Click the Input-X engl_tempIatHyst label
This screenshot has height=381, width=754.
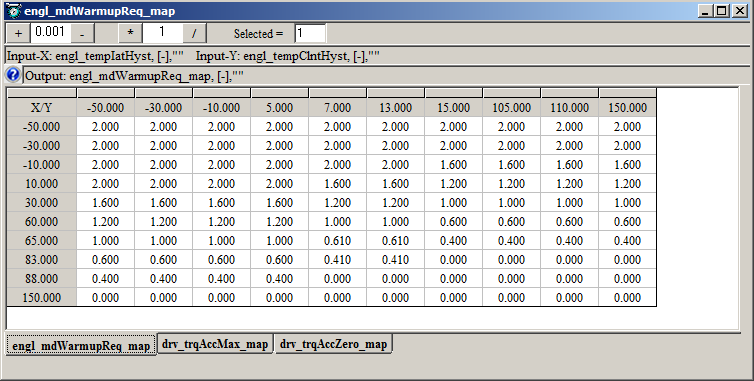point(95,56)
